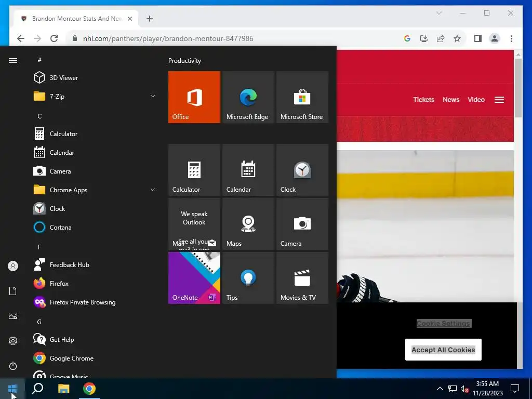Image resolution: width=532 pixels, height=399 pixels.
Task: Click the Calendar tile
Action: click(x=248, y=170)
